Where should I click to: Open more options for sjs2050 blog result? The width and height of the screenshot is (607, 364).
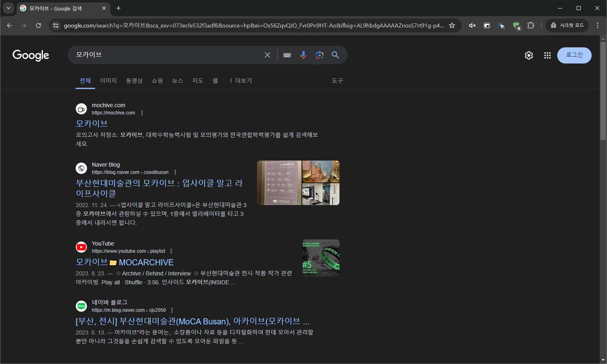coord(172,310)
